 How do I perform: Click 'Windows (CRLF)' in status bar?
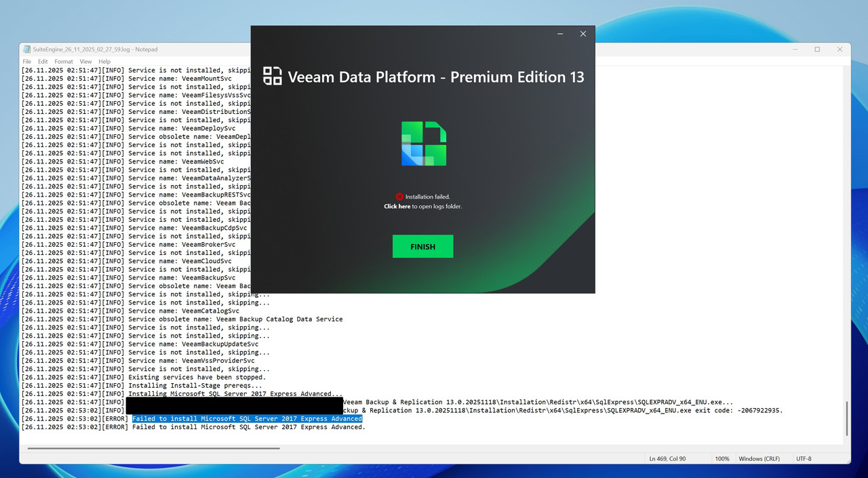761,459
